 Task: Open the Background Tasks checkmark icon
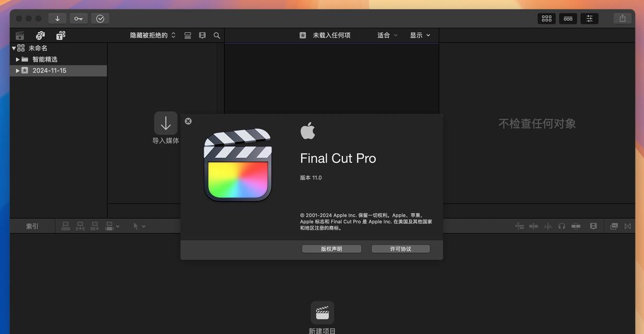[x=100, y=18]
